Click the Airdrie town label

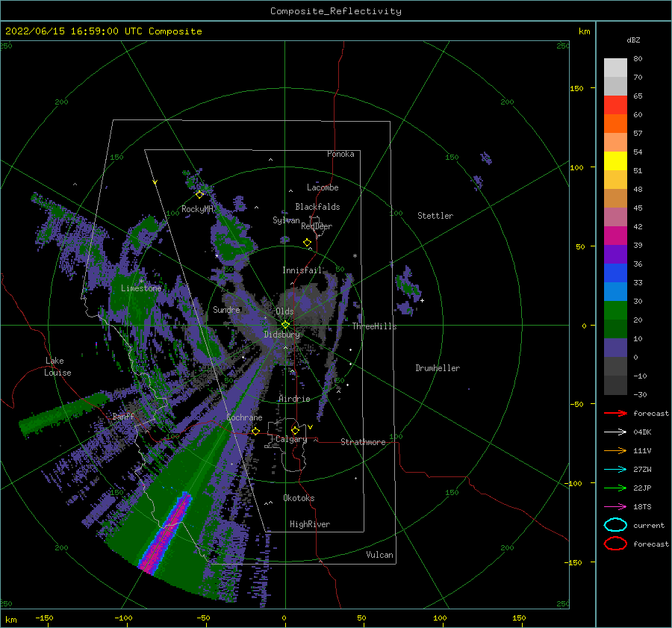(294, 399)
